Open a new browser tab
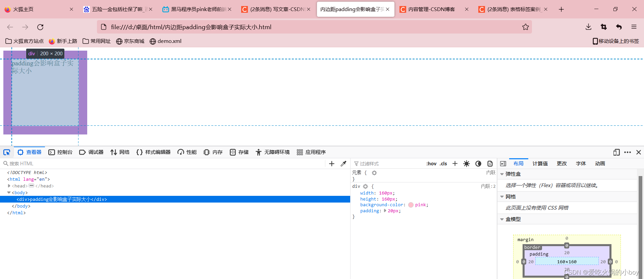Viewport: 644px width, 279px height. [561, 9]
